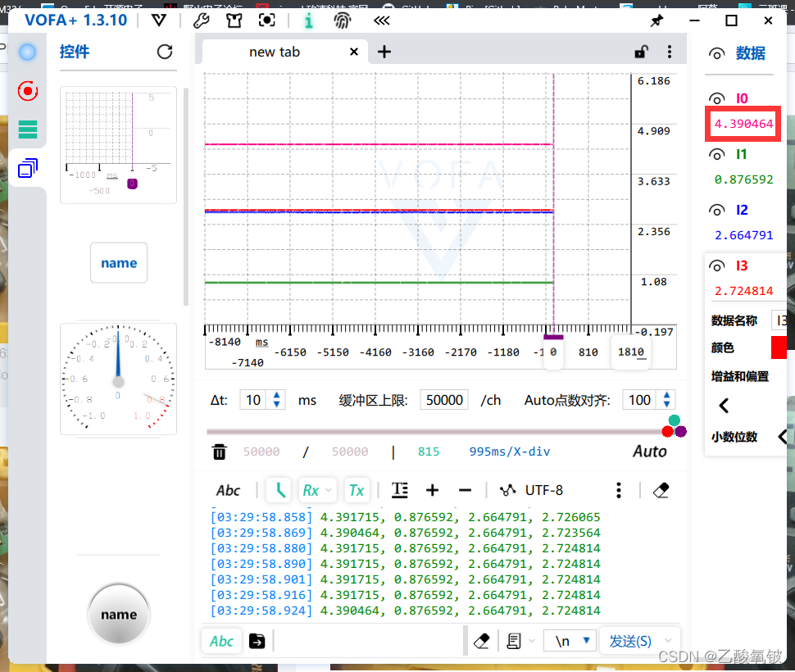
Task: Expand the 小数位数 chevron
Action: coord(783,437)
